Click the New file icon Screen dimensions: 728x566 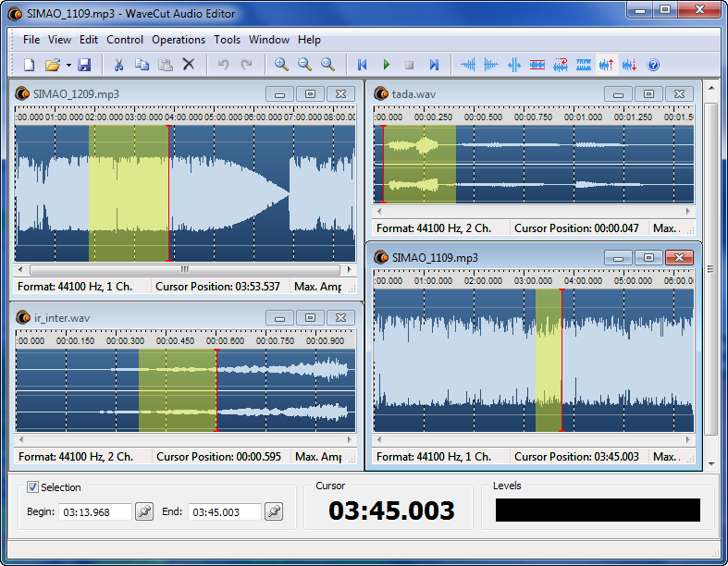click(x=29, y=65)
